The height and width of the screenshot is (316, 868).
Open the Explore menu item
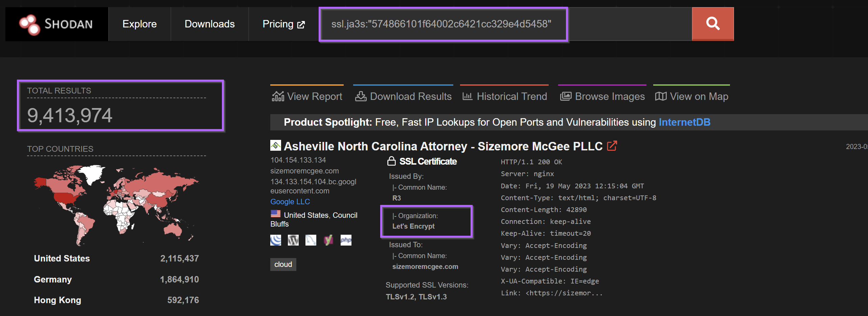pos(139,24)
